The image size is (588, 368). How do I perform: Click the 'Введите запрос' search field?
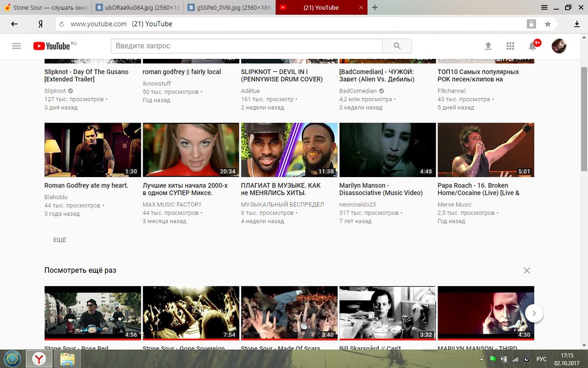pos(246,46)
